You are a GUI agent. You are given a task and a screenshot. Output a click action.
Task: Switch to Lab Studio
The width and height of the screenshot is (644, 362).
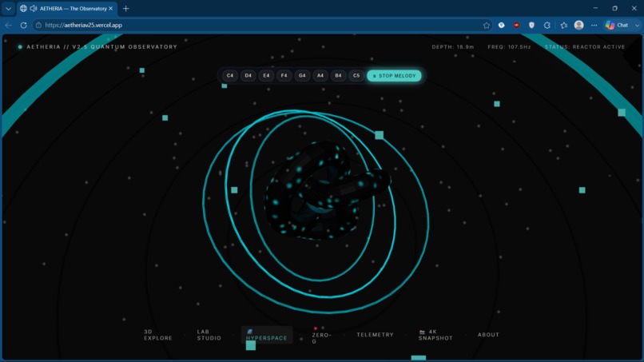click(209, 335)
